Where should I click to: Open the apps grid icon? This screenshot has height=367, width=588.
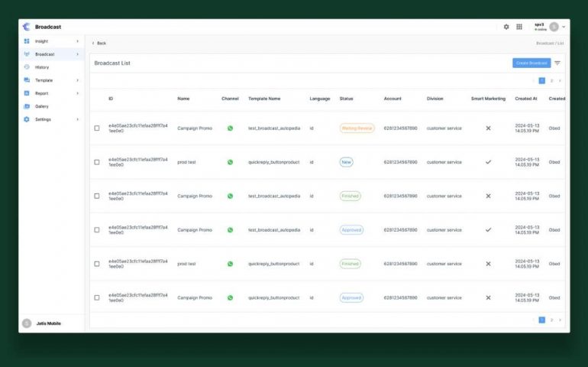(519, 27)
